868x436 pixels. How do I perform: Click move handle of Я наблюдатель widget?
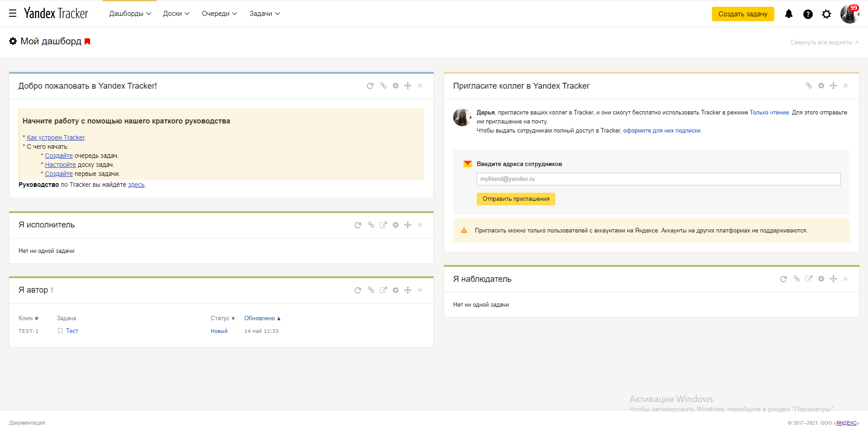click(834, 279)
